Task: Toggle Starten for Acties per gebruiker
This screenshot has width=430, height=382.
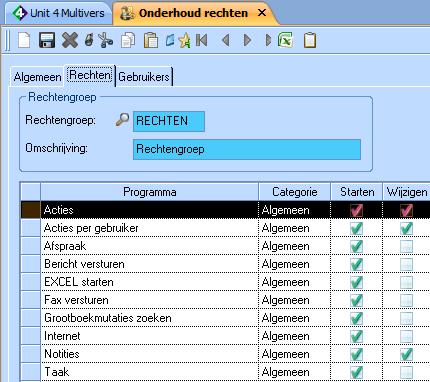Action: click(356, 228)
